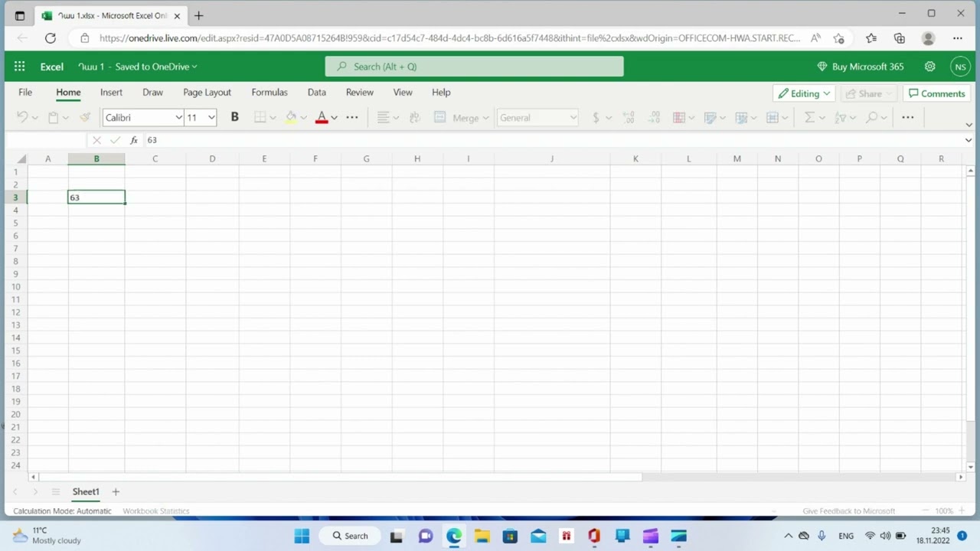This screenshot has height=551, width=980.
Task: Click the text alignment icon
Action: point(384,117)
